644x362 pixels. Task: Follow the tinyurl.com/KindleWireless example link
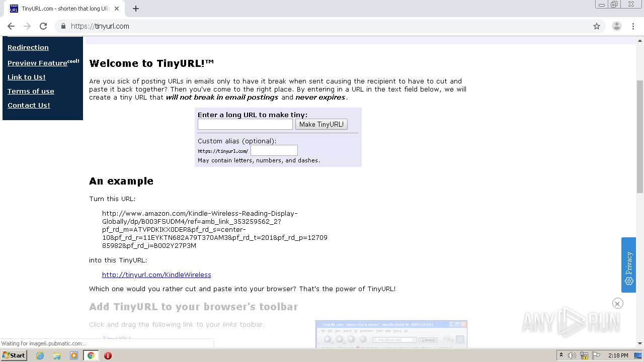tap(156, 275)
